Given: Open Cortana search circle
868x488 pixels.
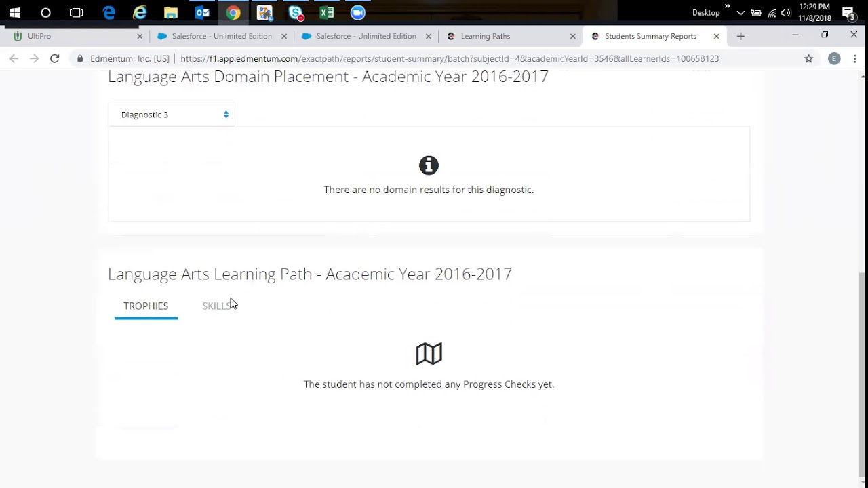Looking at the screenshot, I should click(x=45, y=12).
